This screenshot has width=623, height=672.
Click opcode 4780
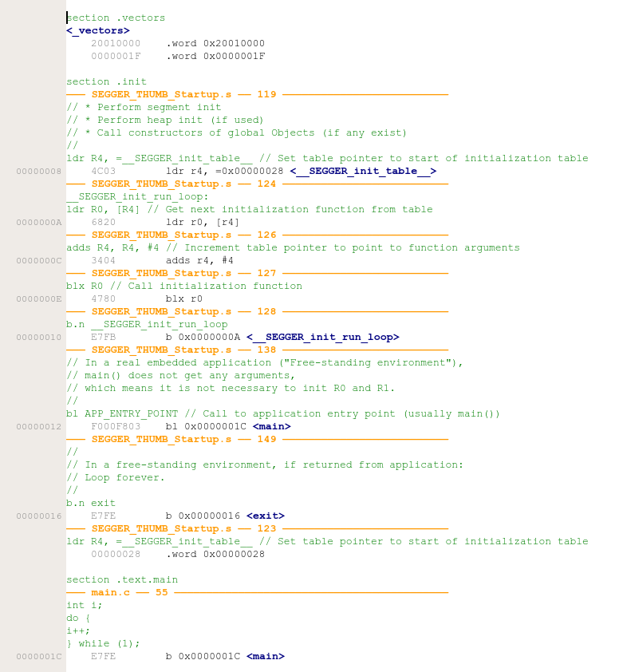point(103,299)
